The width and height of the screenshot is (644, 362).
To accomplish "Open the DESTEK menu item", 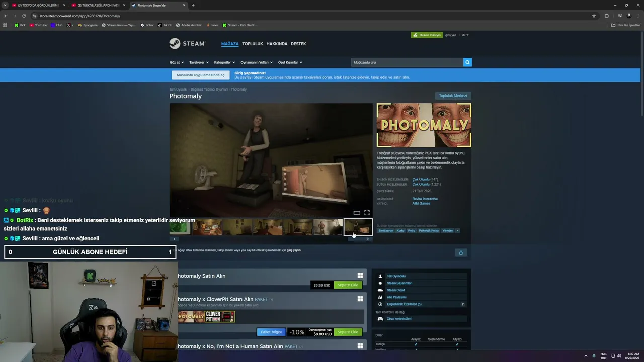I will 298,44.
